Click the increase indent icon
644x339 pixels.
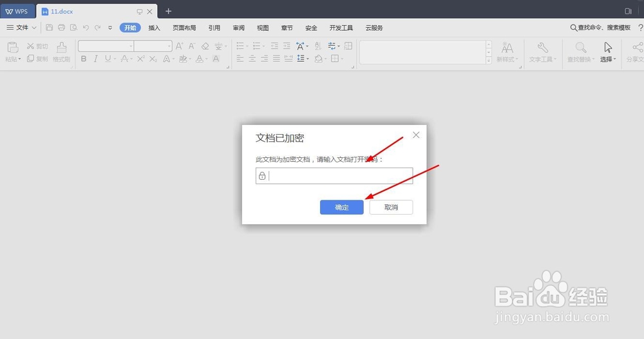coord(287,46)
